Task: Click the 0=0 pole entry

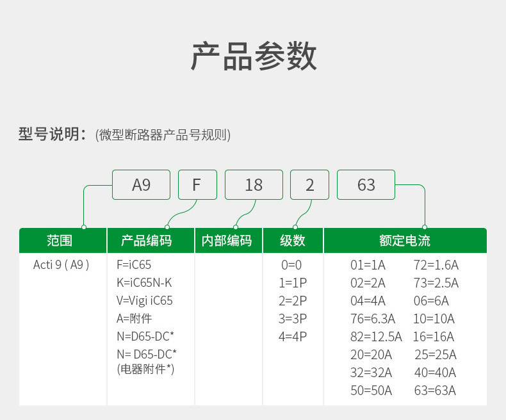Action: pos(291,265)
